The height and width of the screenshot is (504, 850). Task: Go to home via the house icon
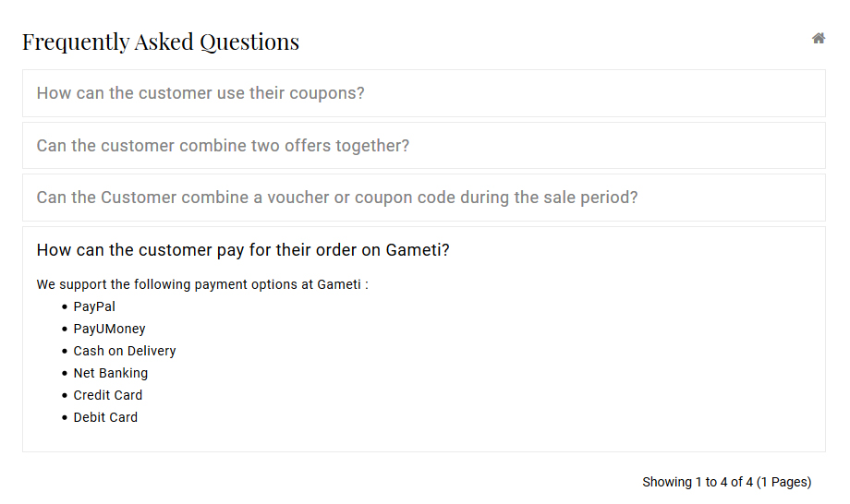pos(819,39)
